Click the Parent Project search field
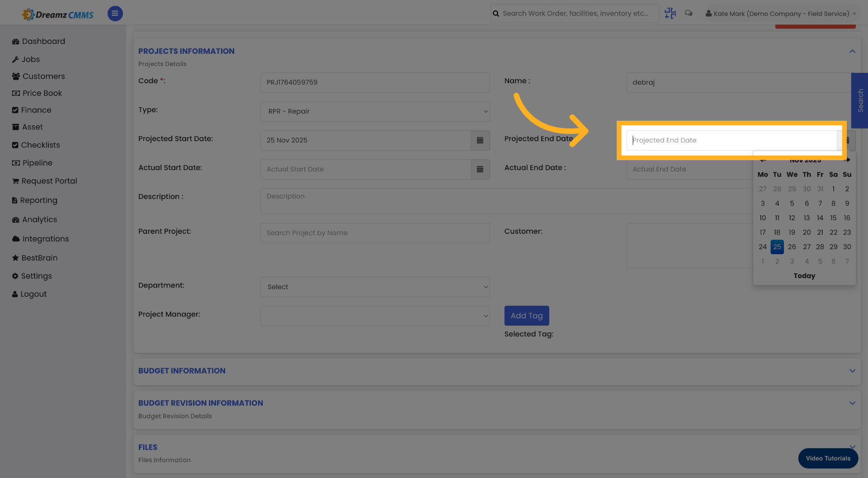Image resolution: width=868 pixels, height=478 pixels. click(375, 233)
